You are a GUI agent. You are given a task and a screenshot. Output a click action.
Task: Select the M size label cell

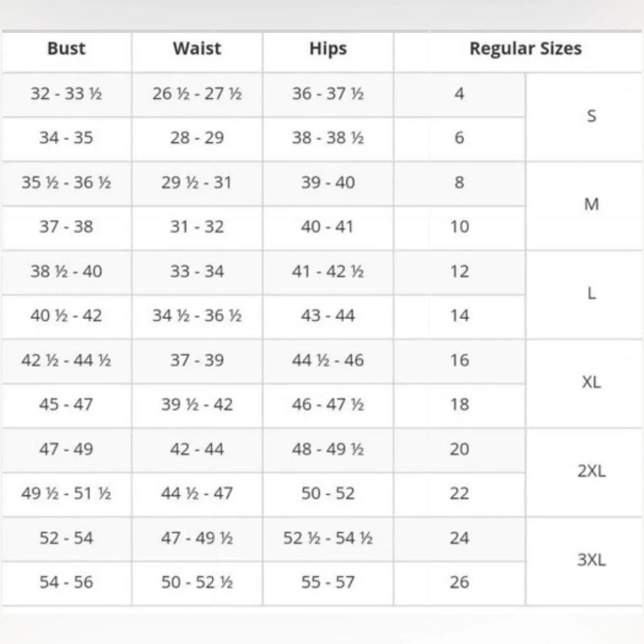(591, 205)
